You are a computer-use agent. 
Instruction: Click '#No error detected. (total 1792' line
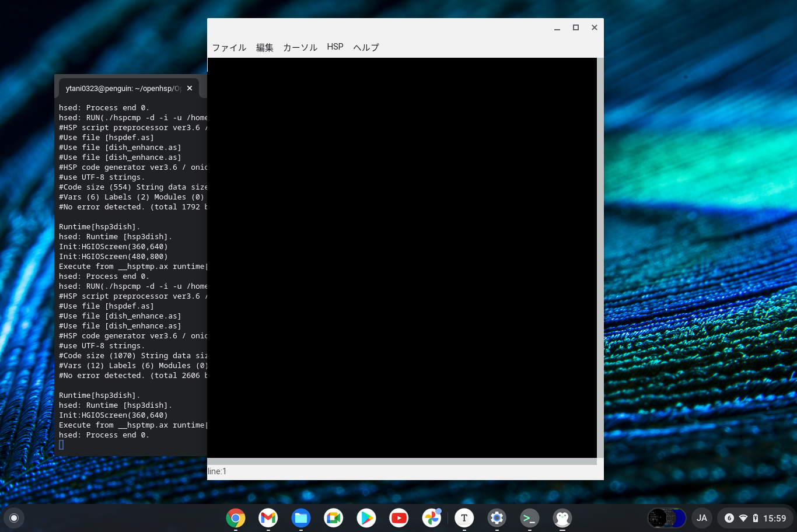(x=133, y=207)
